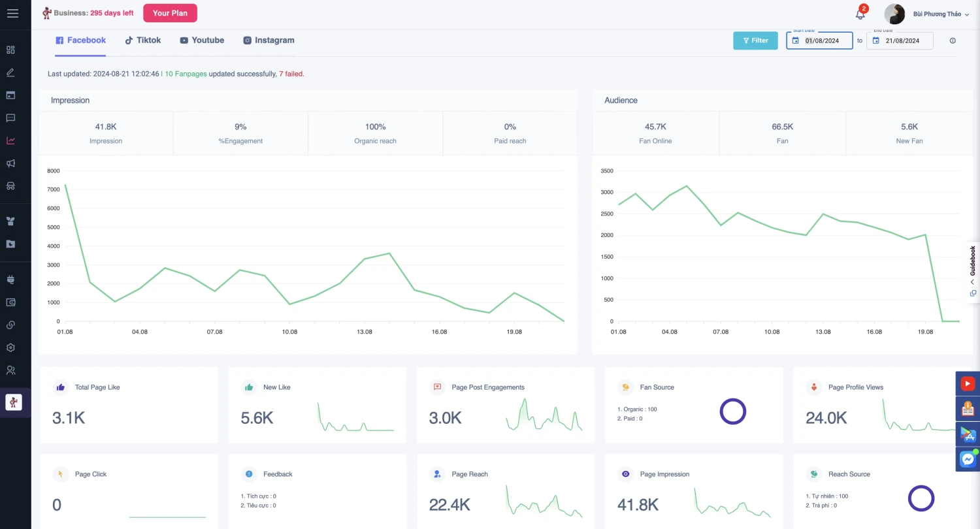Click the red YouTube floating shortcut

point(968,383)
